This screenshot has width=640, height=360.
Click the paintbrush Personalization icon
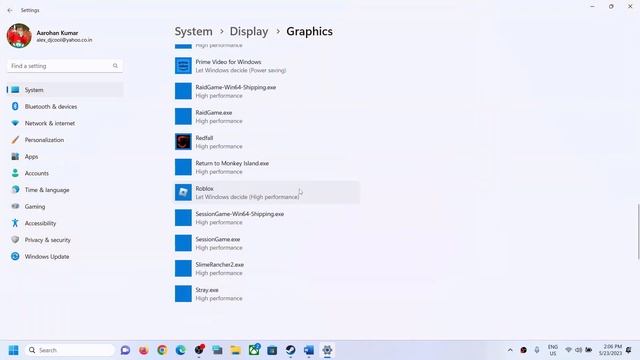point(15,140)
